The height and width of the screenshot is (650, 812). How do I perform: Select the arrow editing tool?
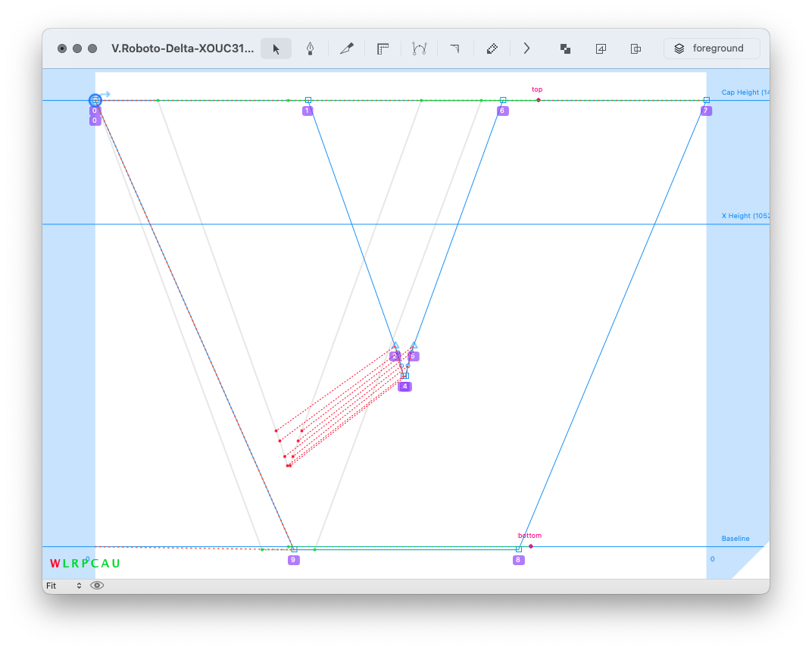276,48
